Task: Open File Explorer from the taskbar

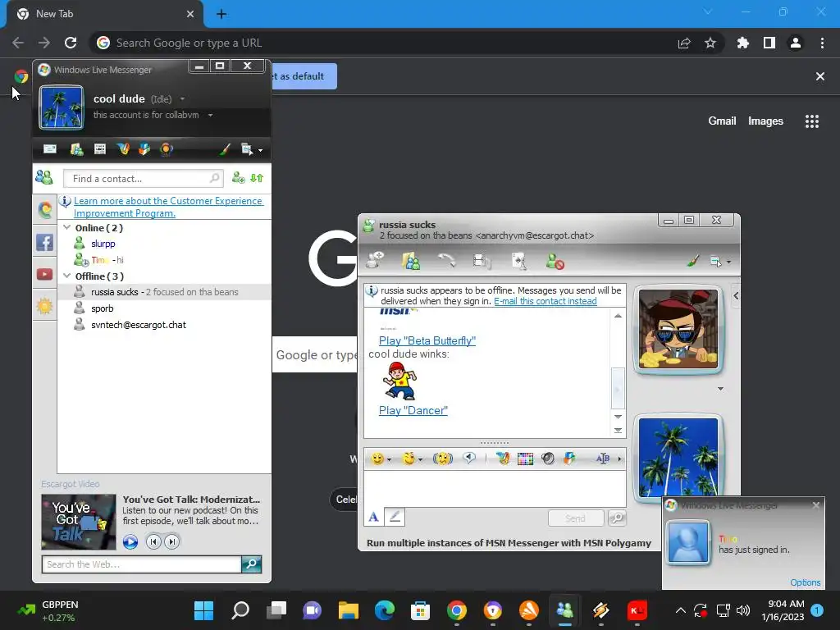Action: 348,610
